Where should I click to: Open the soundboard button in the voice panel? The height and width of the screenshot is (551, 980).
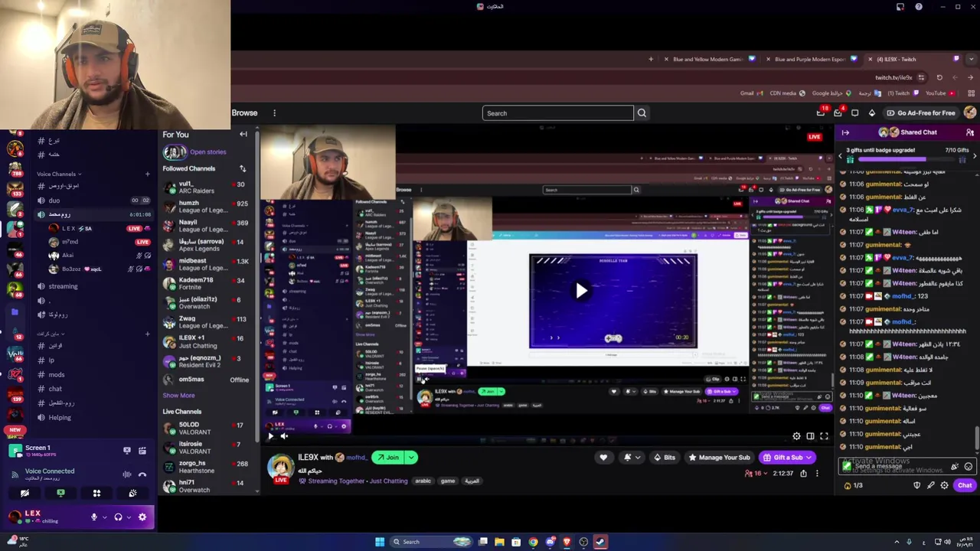click(132, 494)
